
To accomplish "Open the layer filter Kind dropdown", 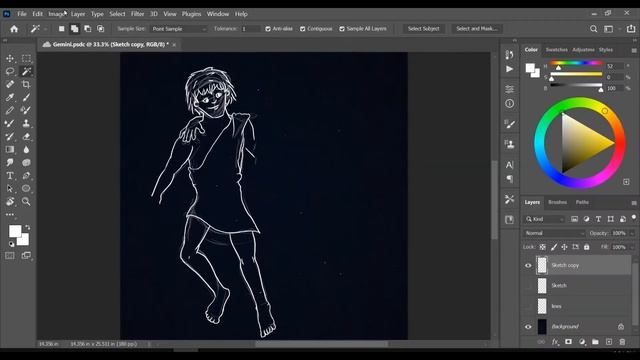I will coord(544,219).
